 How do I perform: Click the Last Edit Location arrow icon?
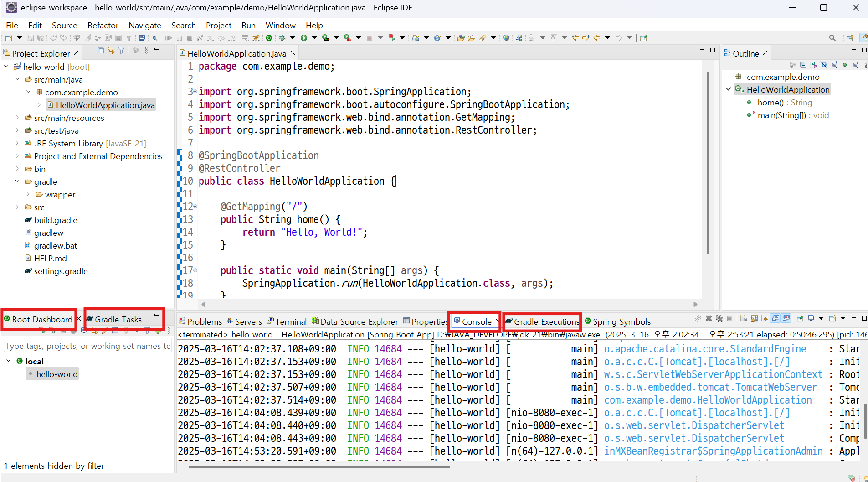pyautogui.click(x=575, y=38)
